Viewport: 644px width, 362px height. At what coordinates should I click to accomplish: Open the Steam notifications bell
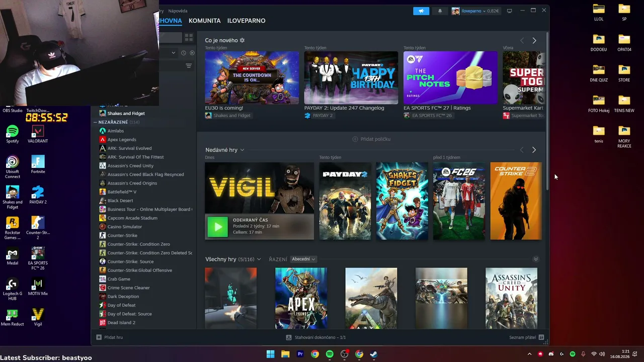[440, 11]
